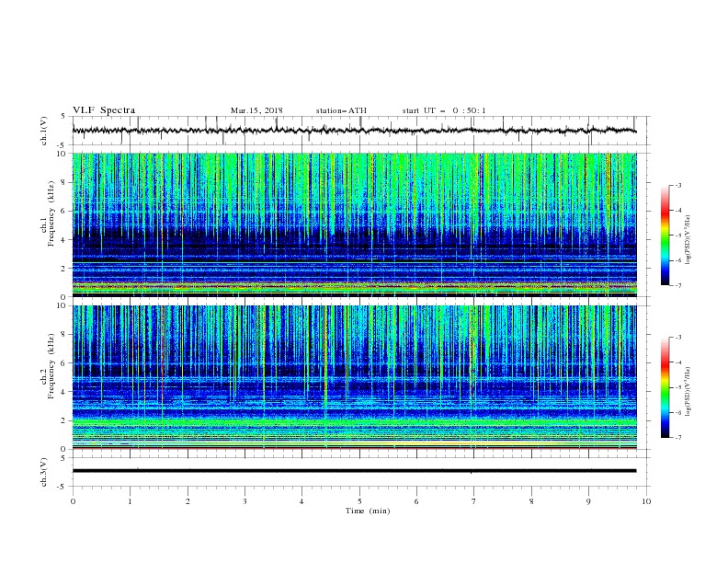Viewport: 728px width, 563px height.
Task: Click the time axis tick label "2"
Action: pos(188,501)
